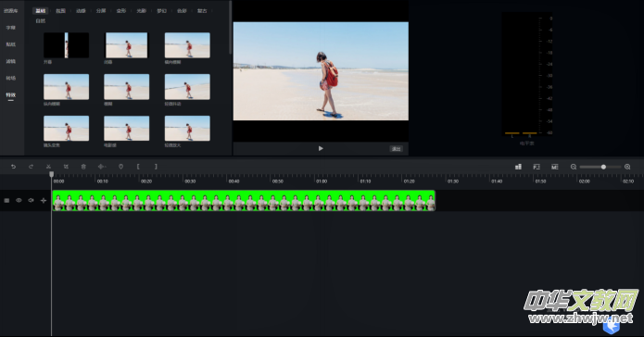The image size is (644, 337).
Task: Click the redo arrow icon
Action: click(31, 167)
